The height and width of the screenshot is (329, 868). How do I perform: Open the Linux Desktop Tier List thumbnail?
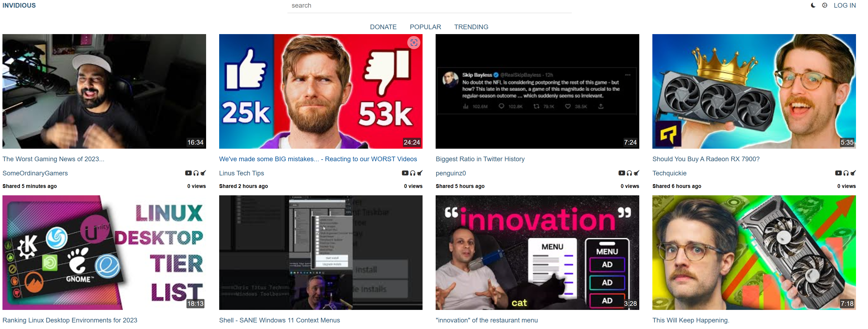coord(104,253)
